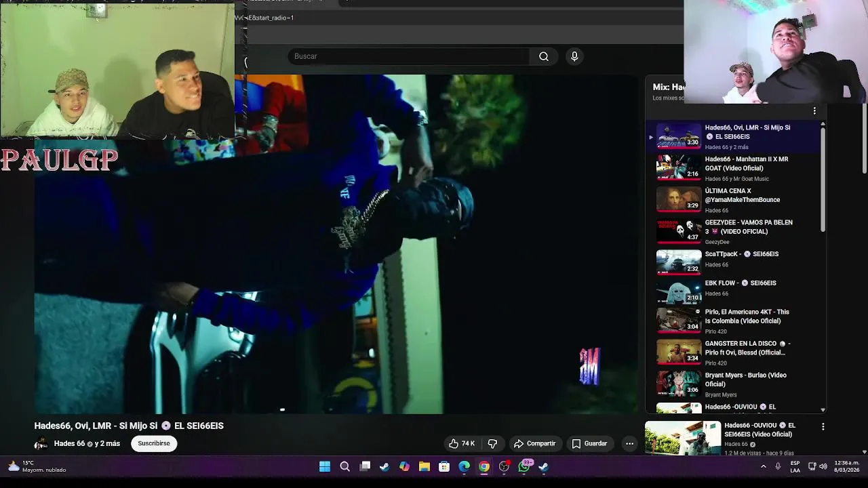Open the Compartir share dialog

(x=534, y=443)
